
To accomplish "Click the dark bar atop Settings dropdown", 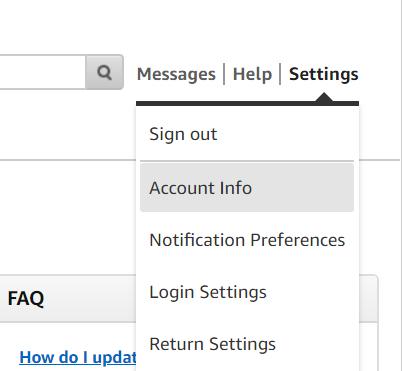I will [247, 104].
